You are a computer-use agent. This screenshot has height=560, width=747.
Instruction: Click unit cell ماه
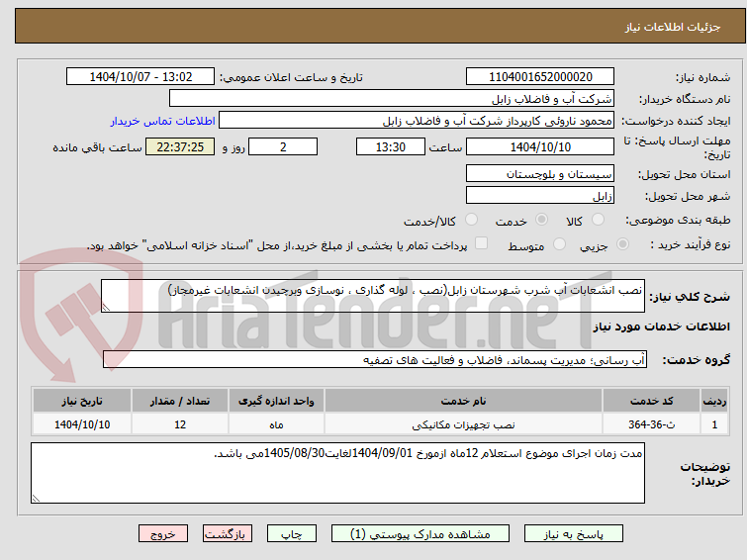tap(276, 424)
